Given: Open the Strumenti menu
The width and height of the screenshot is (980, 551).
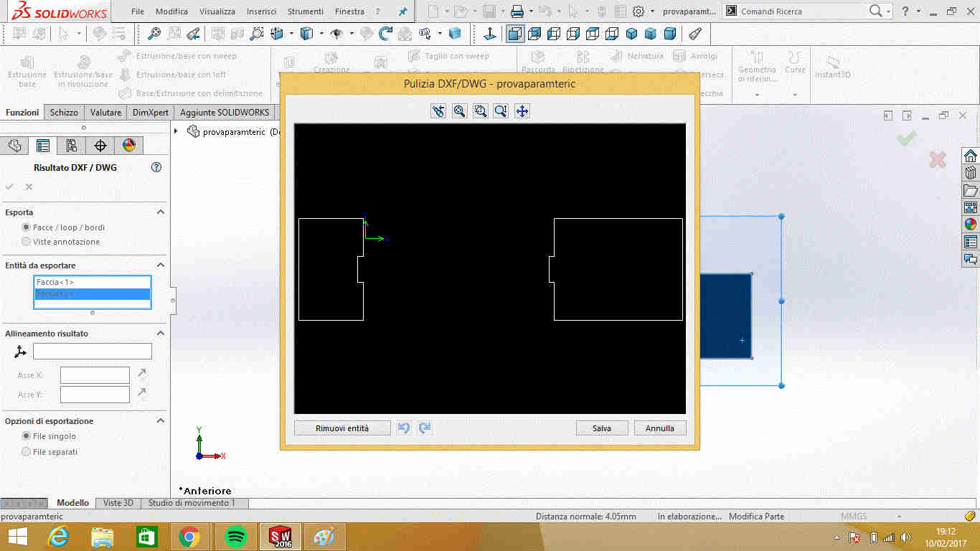Looking at the screenshot, I should pyautogui.click(x=306, y=11).
